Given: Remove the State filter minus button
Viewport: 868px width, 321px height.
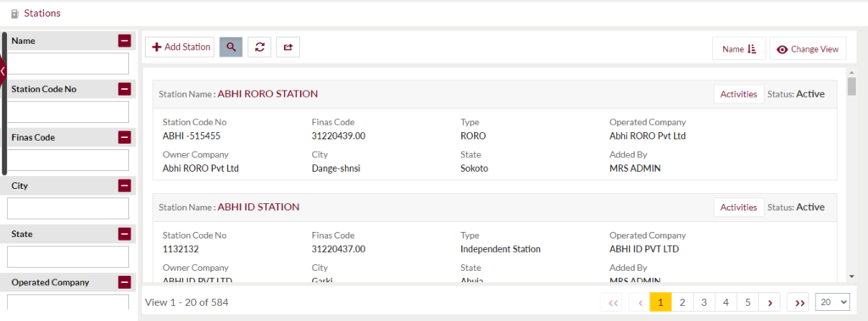Looking at the screenshot, I should click(125, 234).
